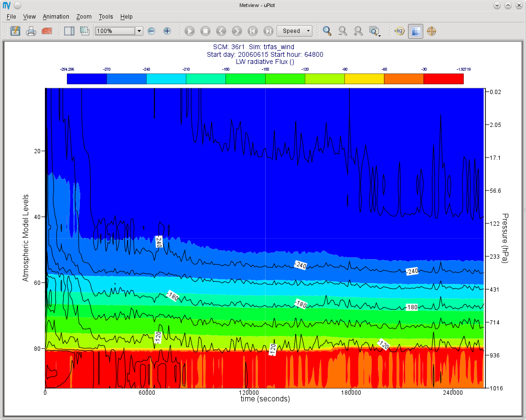Click the export/save plot icon
The height and width of the screenshot is (420, 526).
coord(15,31)
